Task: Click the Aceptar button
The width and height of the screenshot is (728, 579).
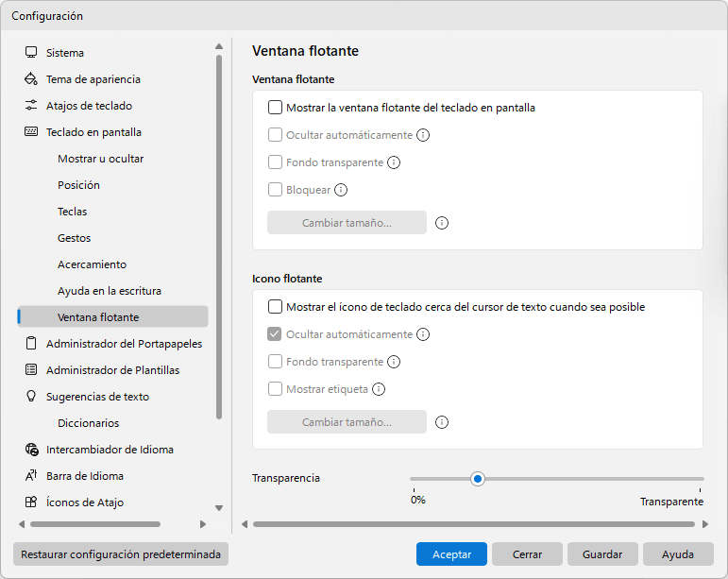Action: tap(451, 553)
